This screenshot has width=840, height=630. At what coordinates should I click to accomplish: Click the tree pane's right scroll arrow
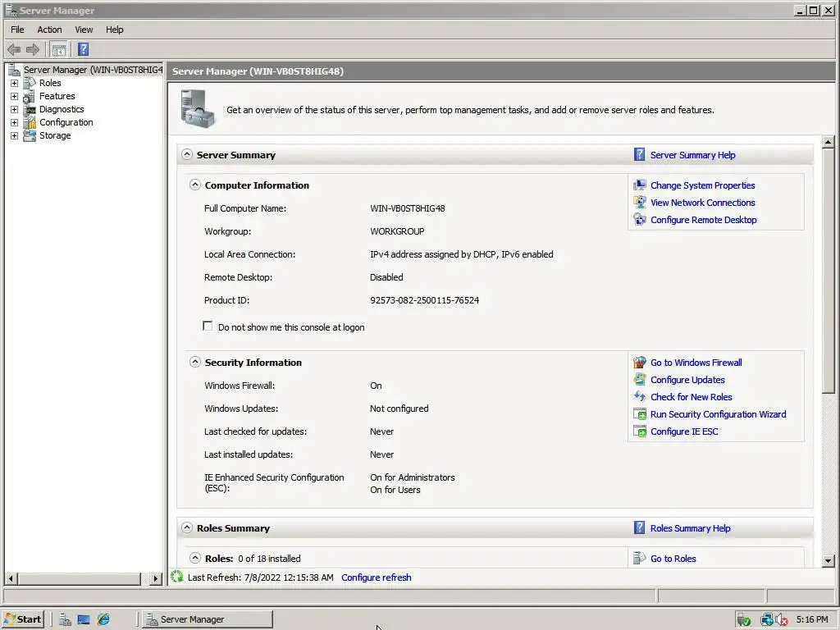click(156, 578)
